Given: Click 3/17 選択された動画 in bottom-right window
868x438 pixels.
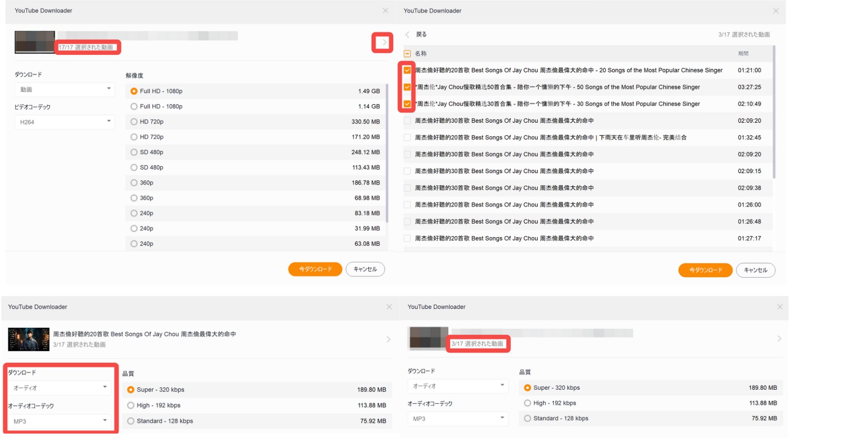Looking at the screenshot, I should (477, 344).
